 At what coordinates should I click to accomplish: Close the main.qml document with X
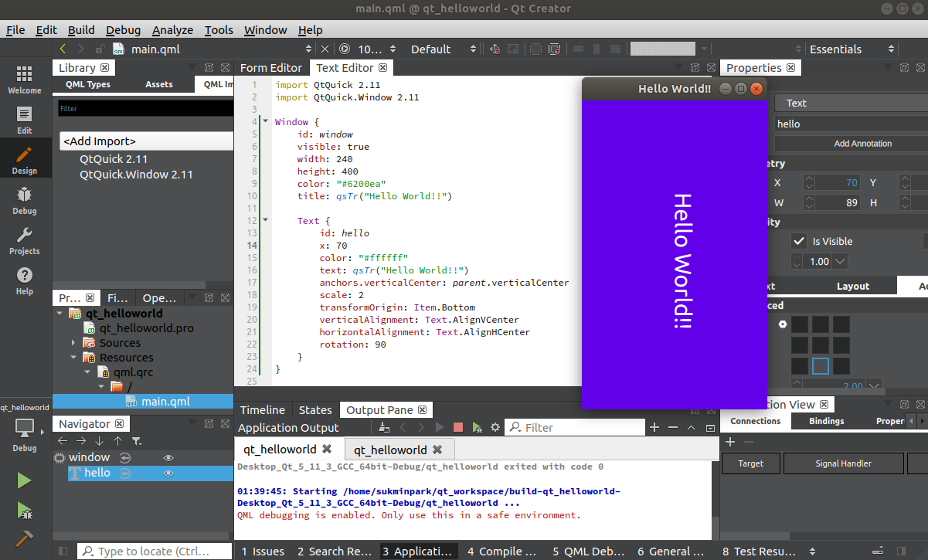[x=325, y=49]
